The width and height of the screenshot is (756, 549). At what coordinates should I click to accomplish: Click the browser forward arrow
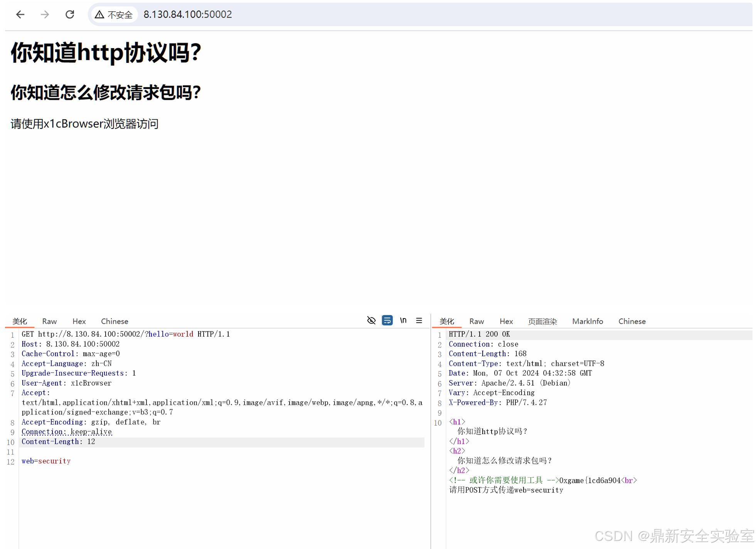tap(45, 15)
